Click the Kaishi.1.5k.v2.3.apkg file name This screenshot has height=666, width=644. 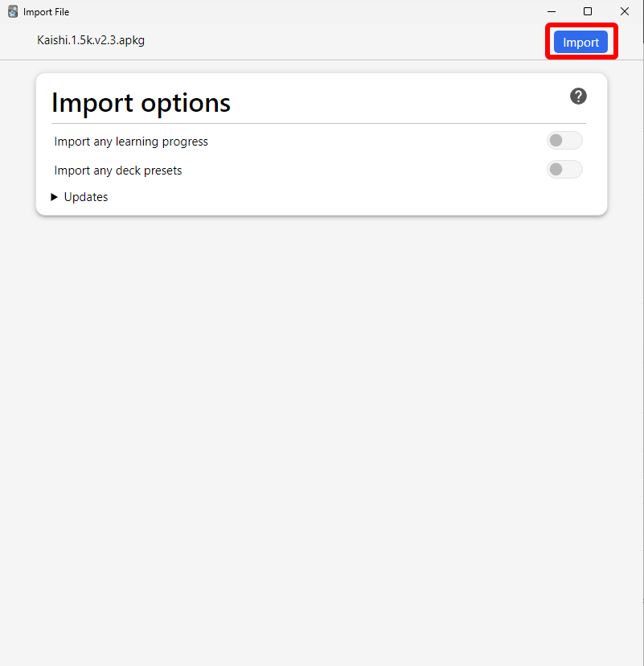coord(91,40)
